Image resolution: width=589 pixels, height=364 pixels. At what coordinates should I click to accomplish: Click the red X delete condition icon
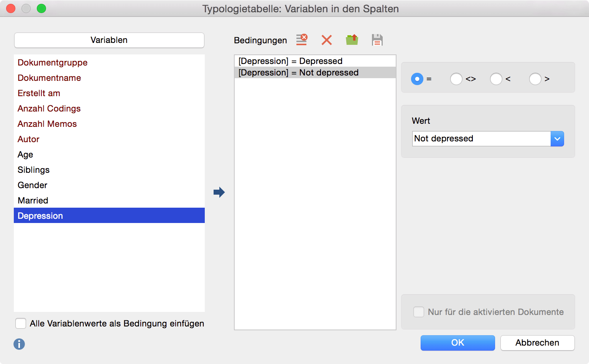click(327, 40)
